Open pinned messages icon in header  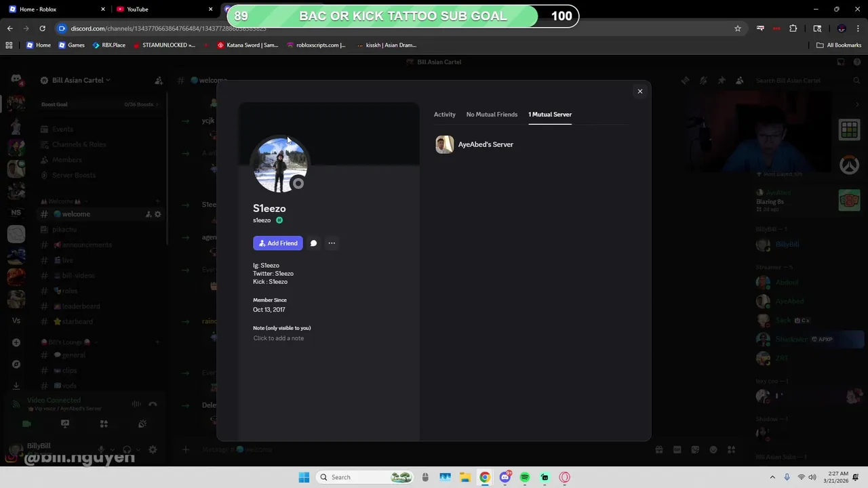pyautogui.click(x=722, y=81)
